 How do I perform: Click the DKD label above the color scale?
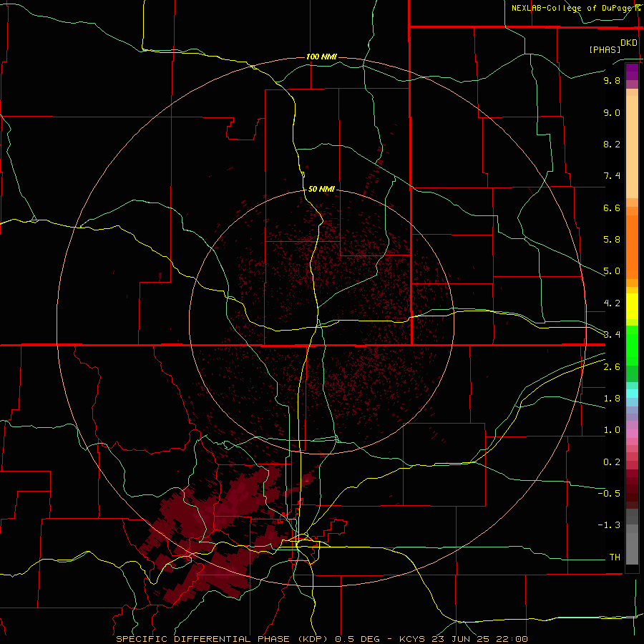pyautogui.click(x=629, y=42)
